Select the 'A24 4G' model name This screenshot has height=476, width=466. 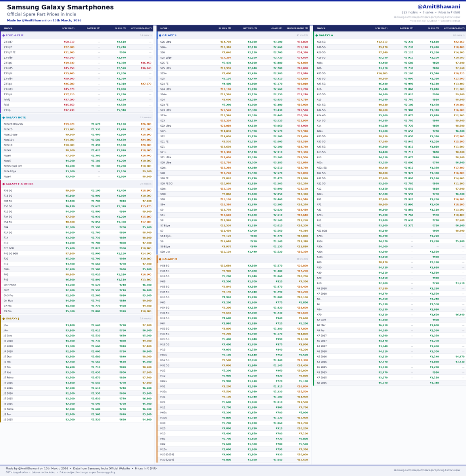coord(321,115)
